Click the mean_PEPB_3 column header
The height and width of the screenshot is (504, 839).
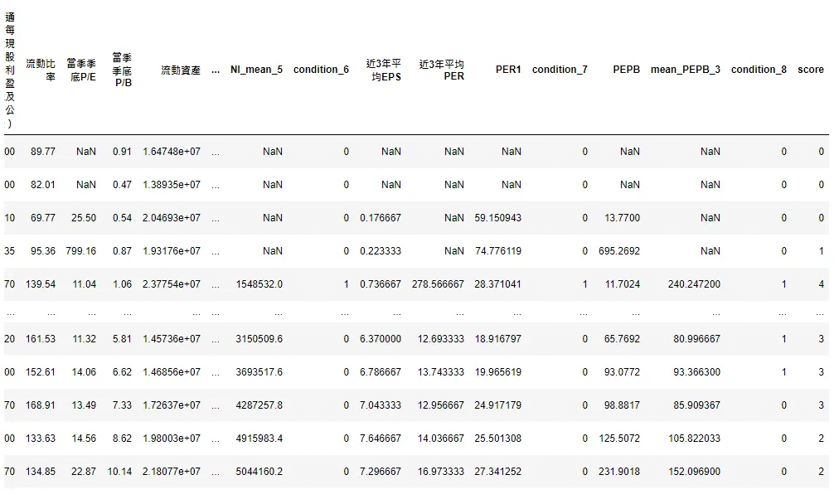point(685,70)
